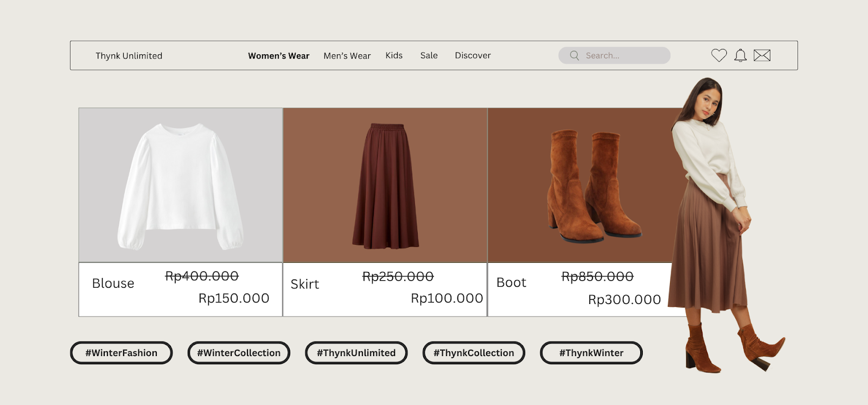Viewport: 868px width, 405px height.
Task: Go to the Men's Wear section
Action: coord(347,56)
